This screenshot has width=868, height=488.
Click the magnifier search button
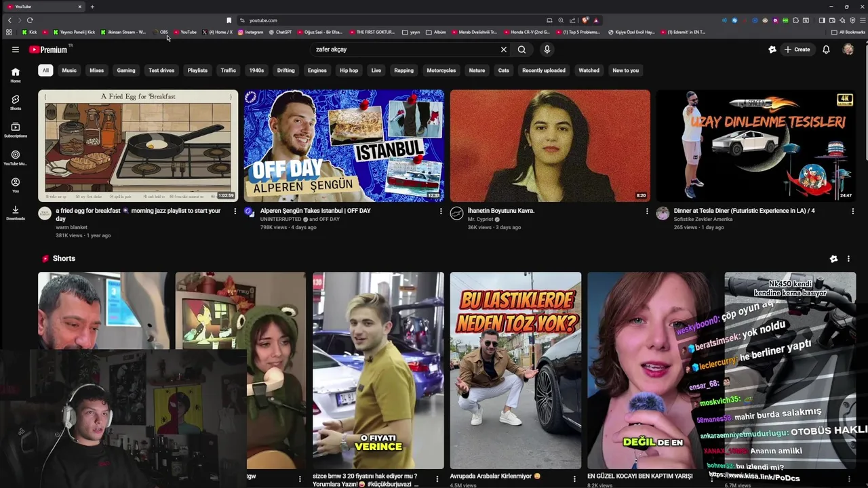521,49
